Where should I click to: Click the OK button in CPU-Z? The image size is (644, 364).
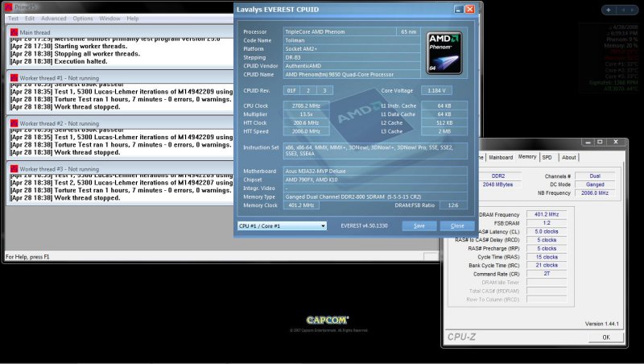(606, 337)
